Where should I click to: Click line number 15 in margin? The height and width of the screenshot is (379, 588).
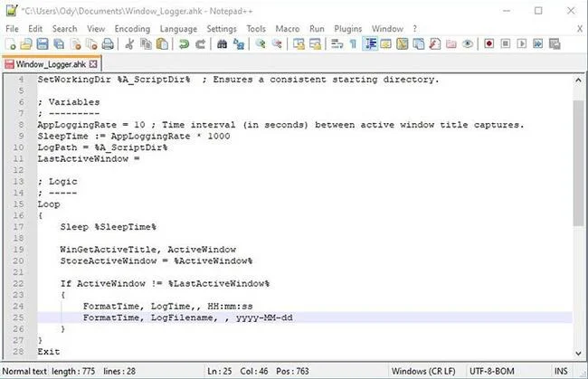coord(19,204)
